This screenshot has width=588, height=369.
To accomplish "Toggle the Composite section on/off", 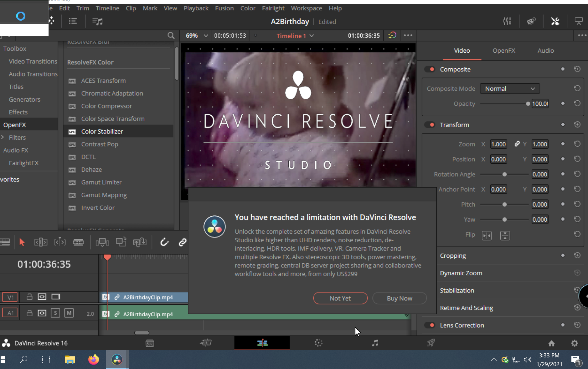I will point(430,69).
